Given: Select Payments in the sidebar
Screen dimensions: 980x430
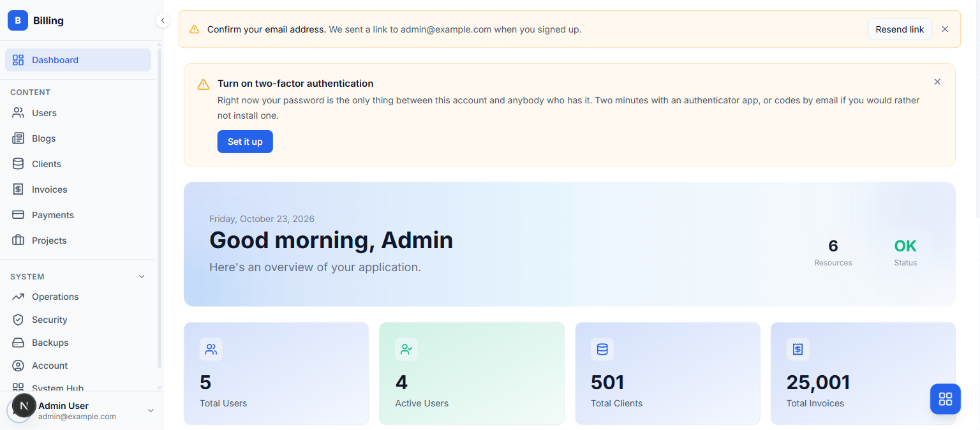Looking at the screenshot, I should pos(78,215).
